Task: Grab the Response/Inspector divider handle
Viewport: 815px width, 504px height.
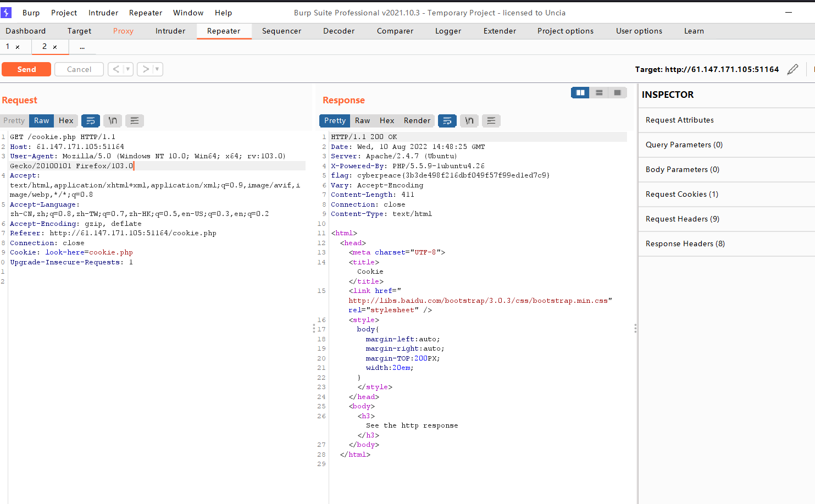Action: point(635,329)
